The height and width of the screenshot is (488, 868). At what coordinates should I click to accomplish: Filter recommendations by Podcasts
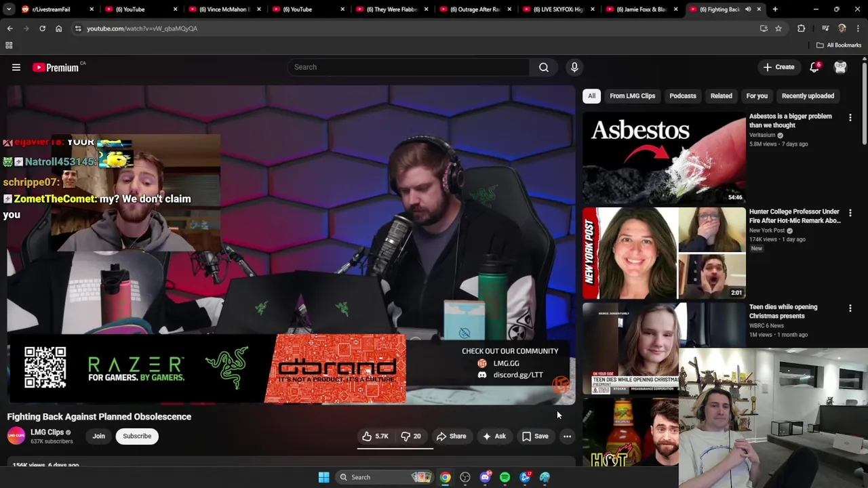point(683,96)
